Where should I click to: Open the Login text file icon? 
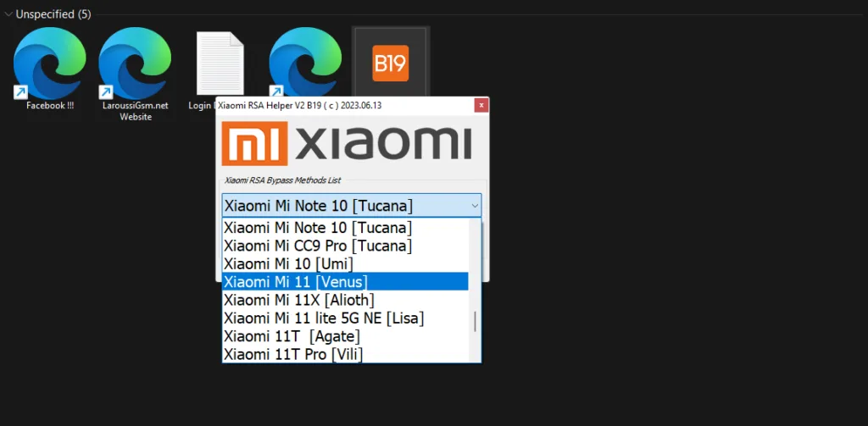click(x=220, y=63)
